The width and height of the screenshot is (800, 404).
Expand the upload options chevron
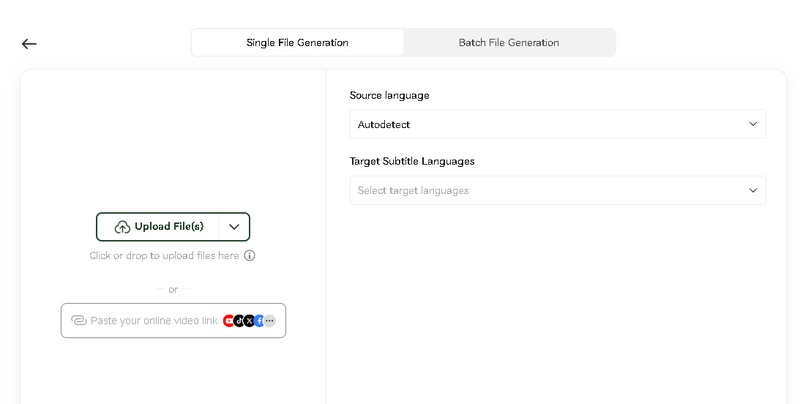[234, 227]
